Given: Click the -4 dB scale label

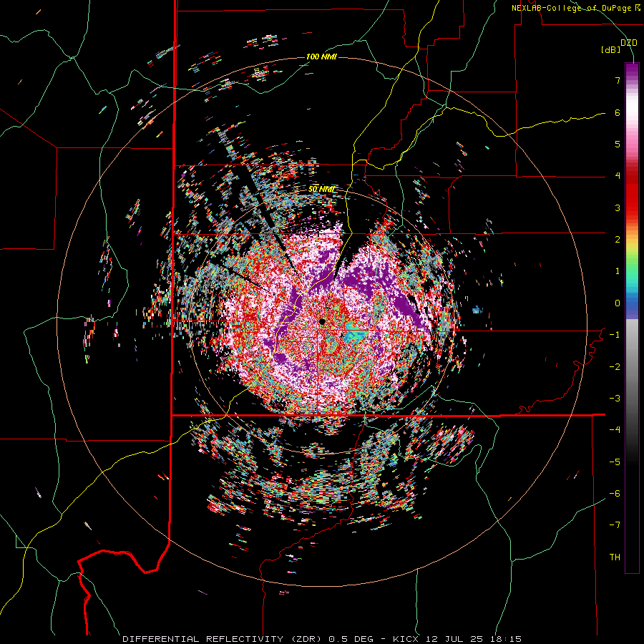Looking at the screenshot, I should coord(615,430).
